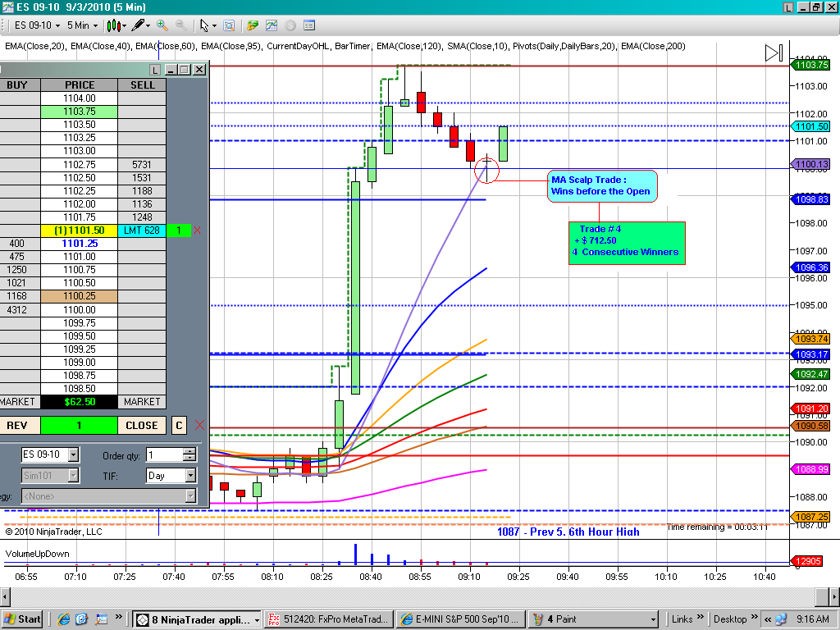Screen dimensions: 840x630
Task: Click the zoom in magnifier icon
Action: tap(162, 25)
